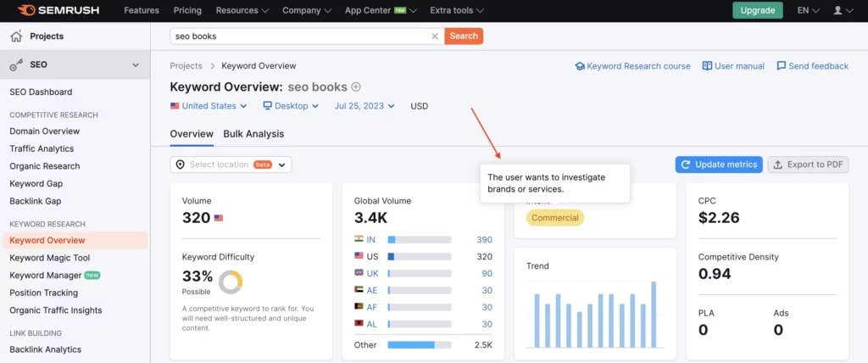This screenshot has height=363, width=868.
Task: Click IN volume value 390
Action: point(484,239)
